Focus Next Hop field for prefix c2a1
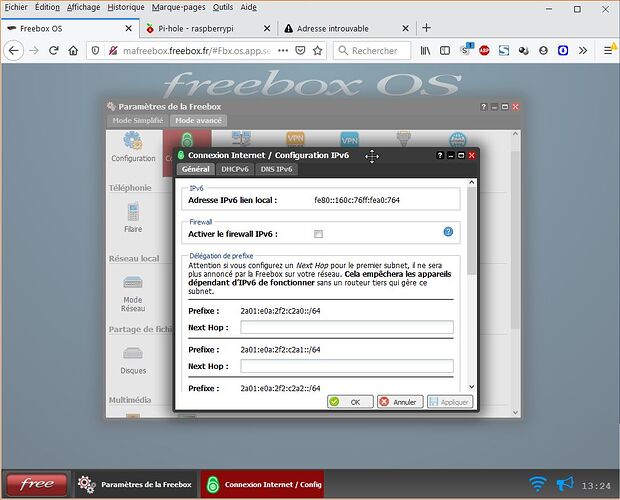Image resolution: width=620 pixels, height=500 pixels. (x=347, y=366)
